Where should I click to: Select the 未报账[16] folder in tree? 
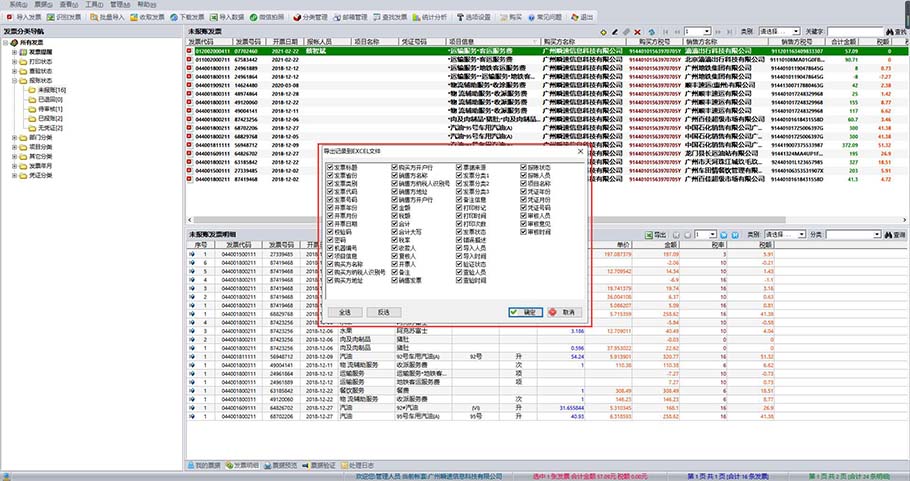click(x=50, y=91)
